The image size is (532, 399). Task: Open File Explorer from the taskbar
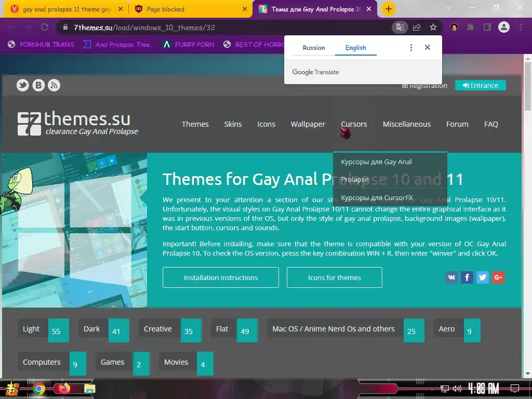click(90, 389)
